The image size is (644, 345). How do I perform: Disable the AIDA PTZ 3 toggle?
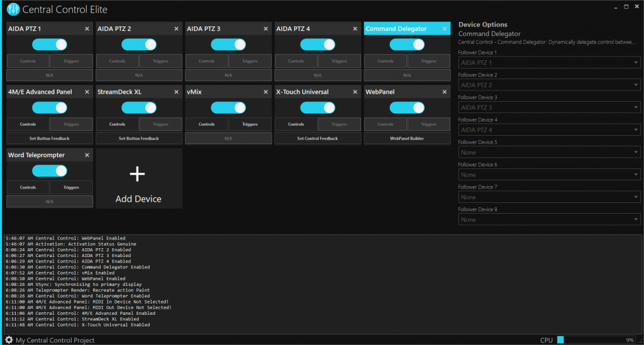[x=228, y=45]
